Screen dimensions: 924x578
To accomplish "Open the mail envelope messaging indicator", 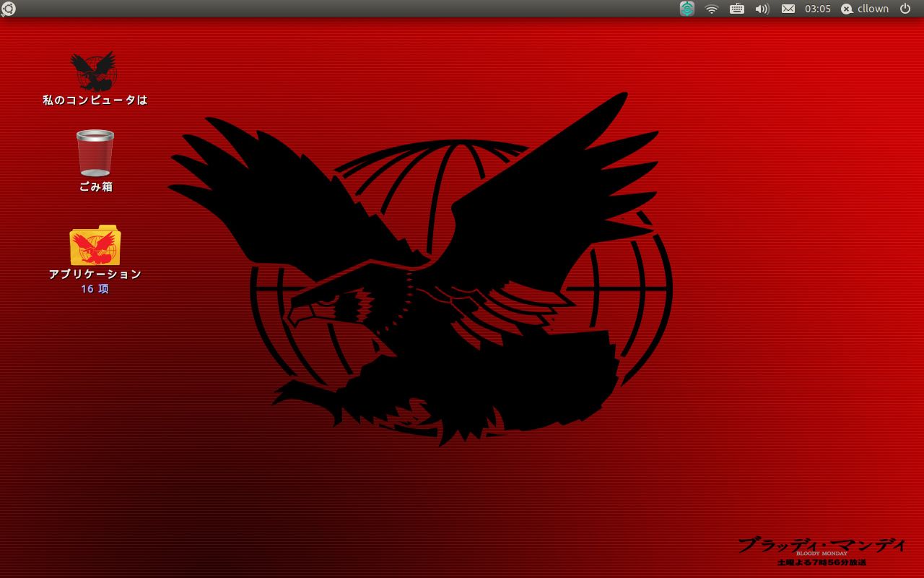I will (788, 9).
